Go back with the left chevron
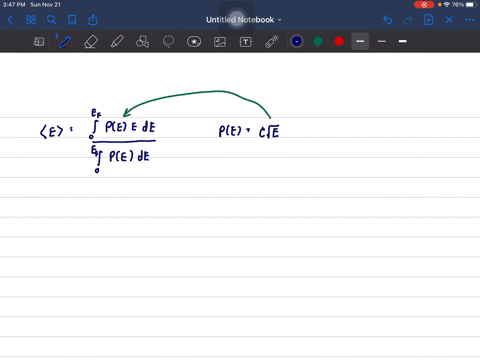This screenshot has height=360, width=480. tap(10, 20)
